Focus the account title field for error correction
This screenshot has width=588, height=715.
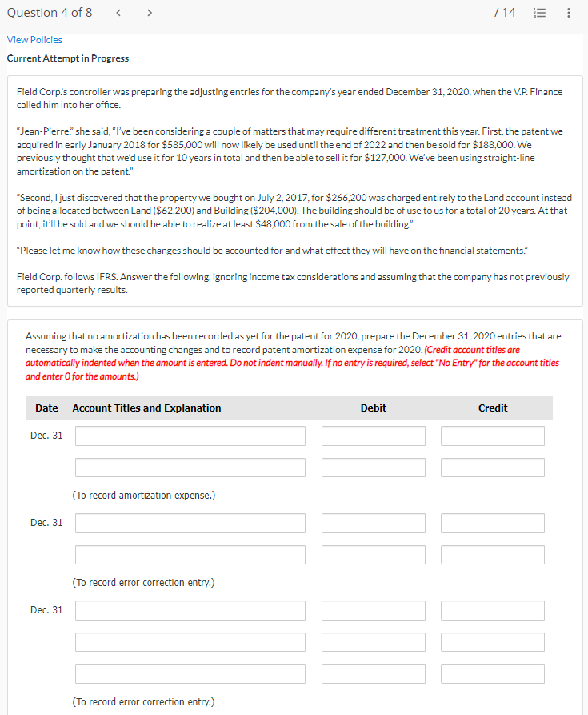click(190, 523)
